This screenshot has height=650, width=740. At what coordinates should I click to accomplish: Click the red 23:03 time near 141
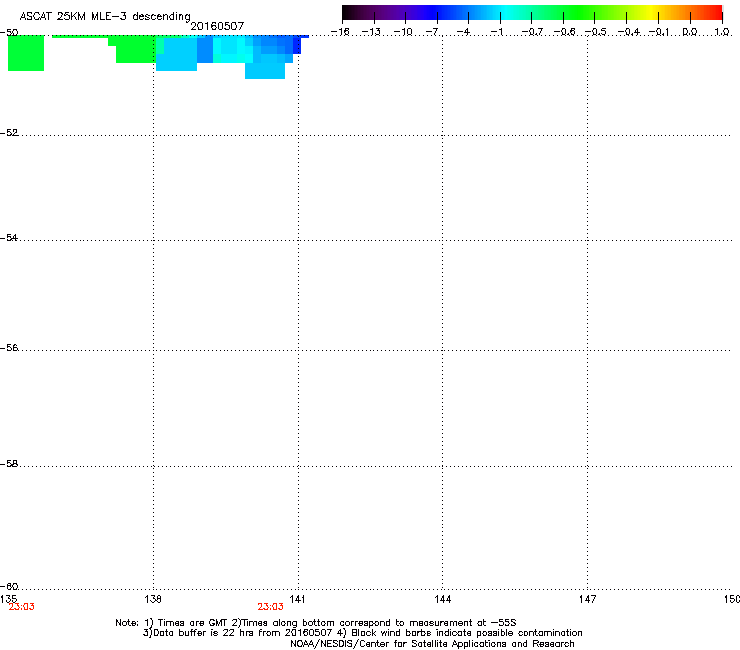270,607
